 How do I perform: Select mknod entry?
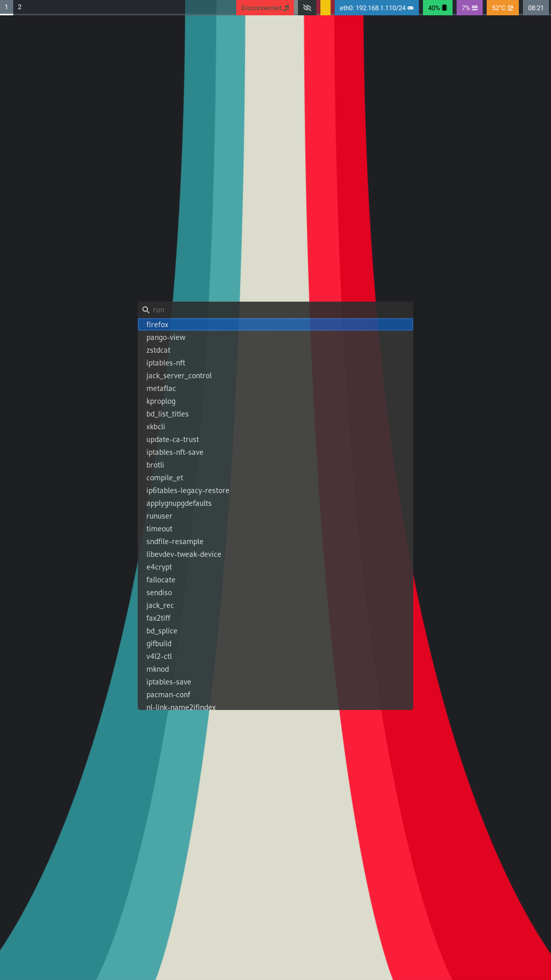coord(275,669)
